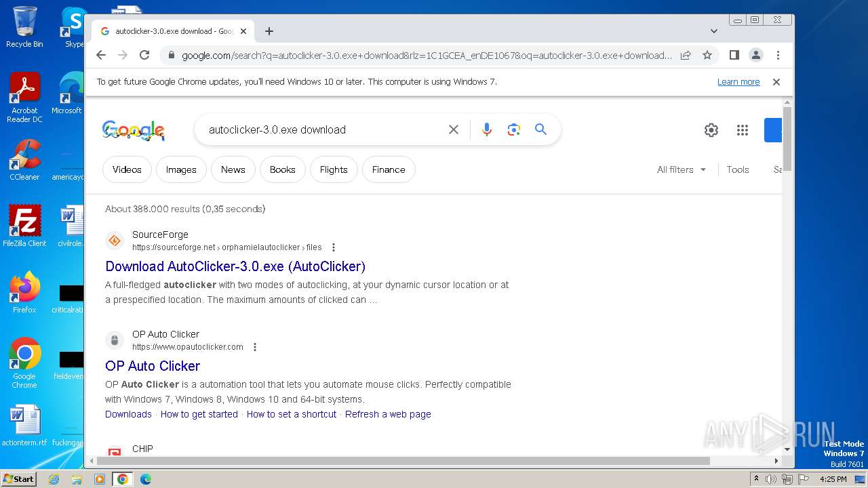The height and width of the screenshot is (488, 868).
Task: Open Refresh a web page sitelink
Action: 388,414
